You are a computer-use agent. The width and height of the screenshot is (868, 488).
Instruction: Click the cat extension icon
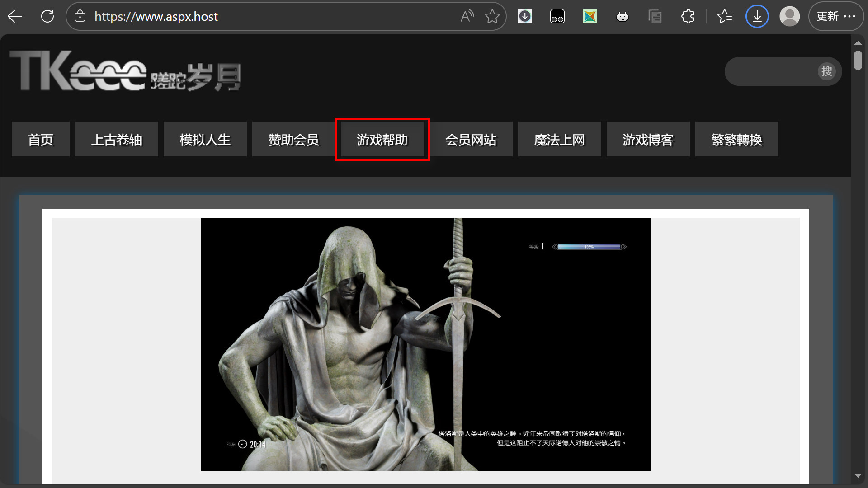623,17
